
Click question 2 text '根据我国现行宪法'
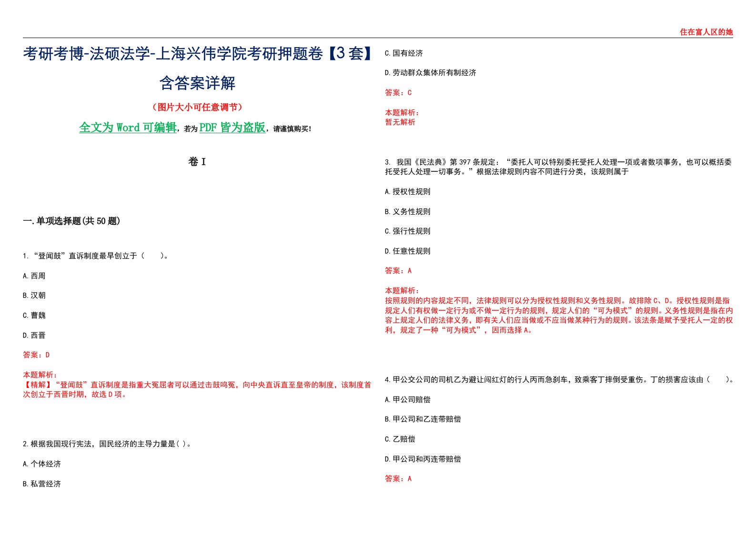pos(107,444)
